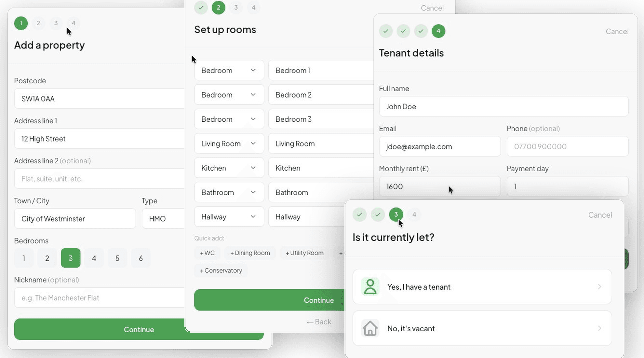
Task: Open the Kitchen type dropdown
Action: [229, 168]
